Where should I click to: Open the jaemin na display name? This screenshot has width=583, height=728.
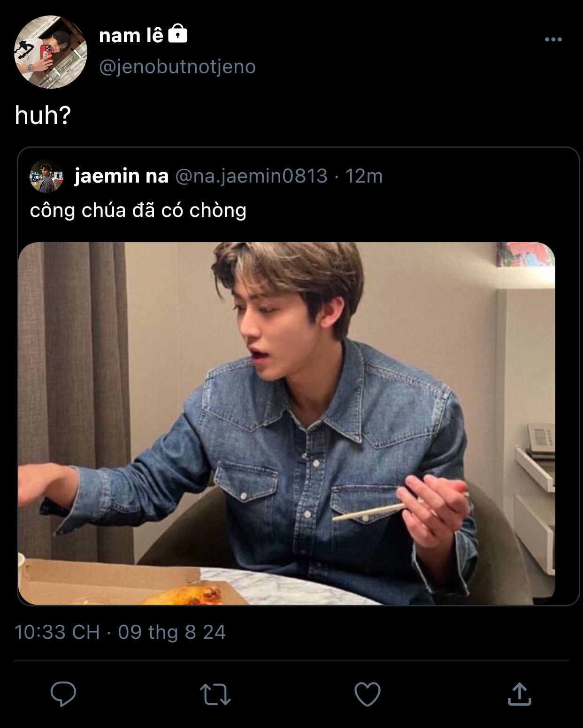pos(122,176)
